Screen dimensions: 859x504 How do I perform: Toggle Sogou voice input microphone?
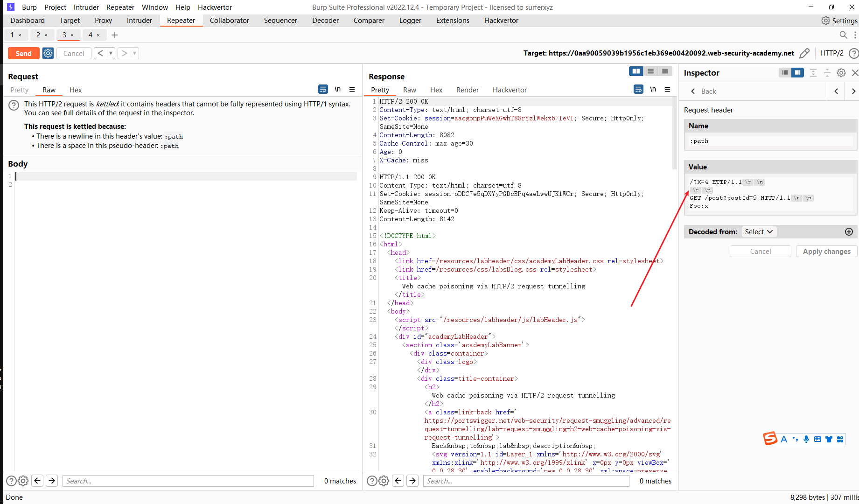click(806, 439)
